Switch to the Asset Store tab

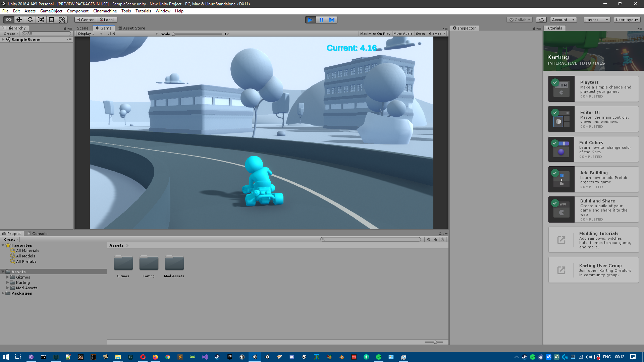(x=132, y=28)
